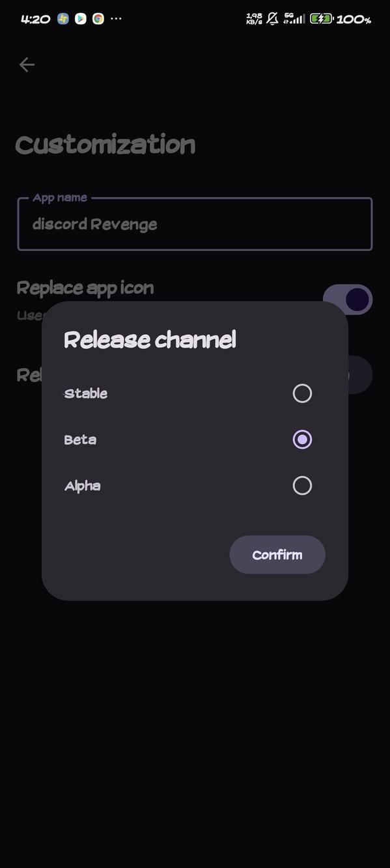This screenshot has height=868, width=390.
Task: Tap the leftmost status bar notification icon
Action: (62, 18)
